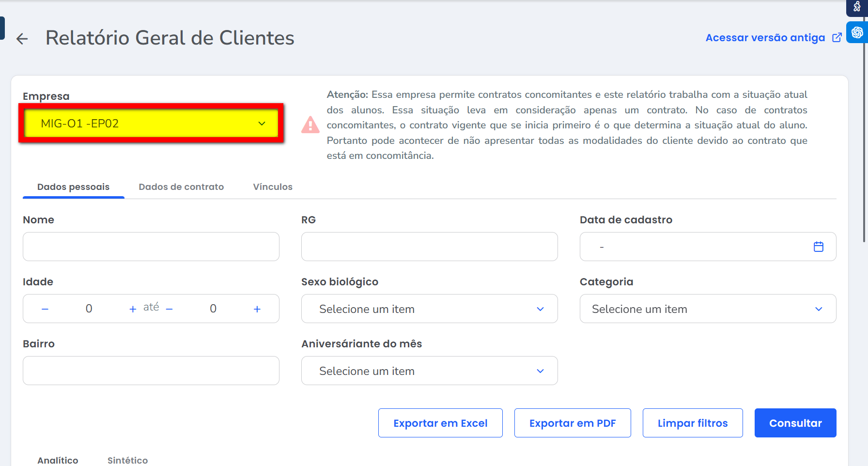Decrease the maximum Idade value
The height and width of the screenshot is (466, 868).
pyautogui.click(x=170, y=309)
